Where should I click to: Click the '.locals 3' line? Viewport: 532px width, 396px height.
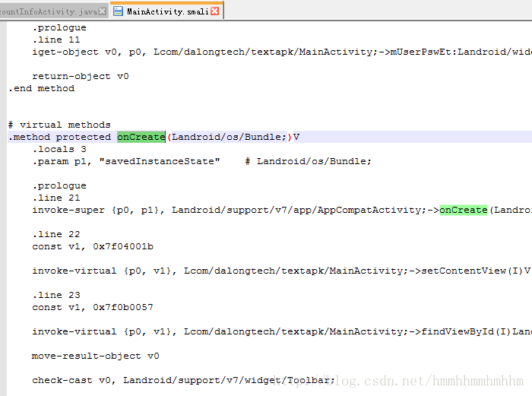[x=59, y=149]
